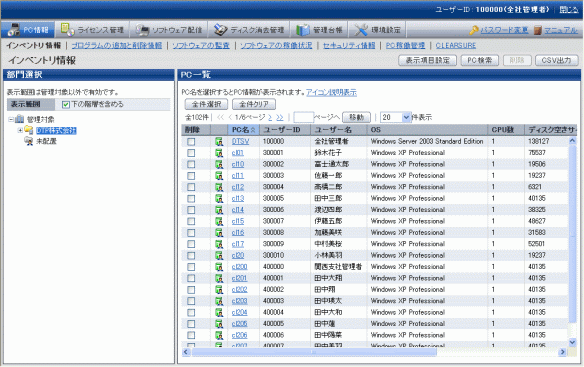This screenshot has width=584, height=367.
Task: Jump to last page with double arrow
Action: click(x=280, y=117)
